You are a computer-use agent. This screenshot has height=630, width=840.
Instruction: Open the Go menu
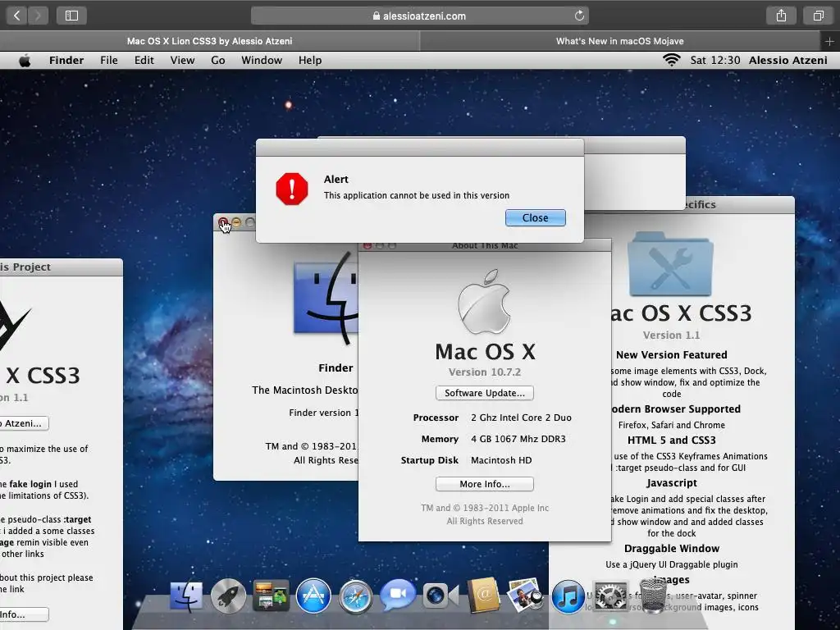pyautogui.click(x=218, y=60)
